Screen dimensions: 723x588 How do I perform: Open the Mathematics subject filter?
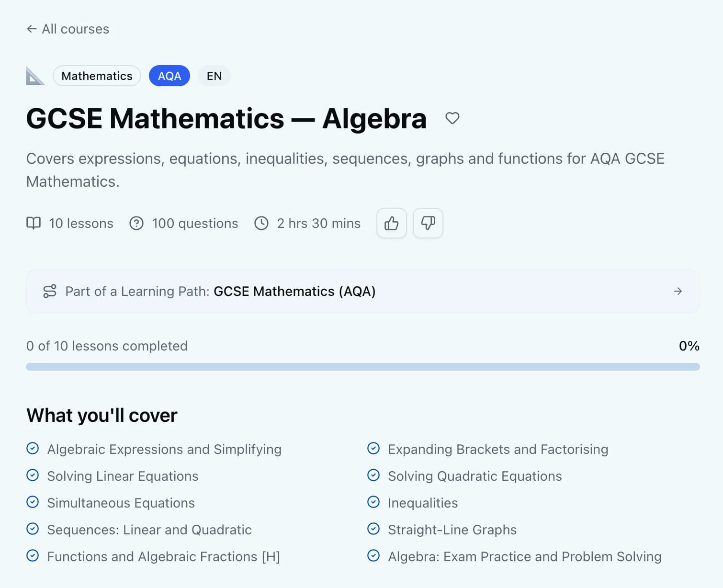(97, 76)
